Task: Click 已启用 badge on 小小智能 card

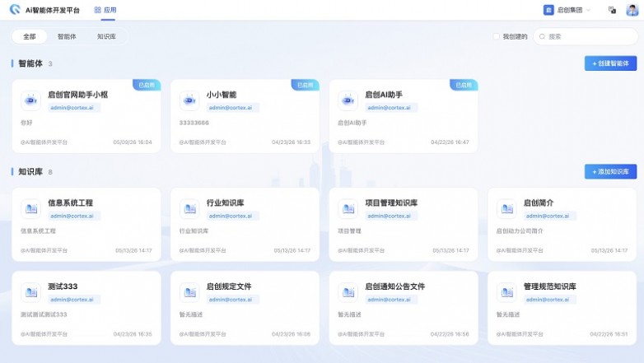Action: pyautogui.click(x=306, y=85)
